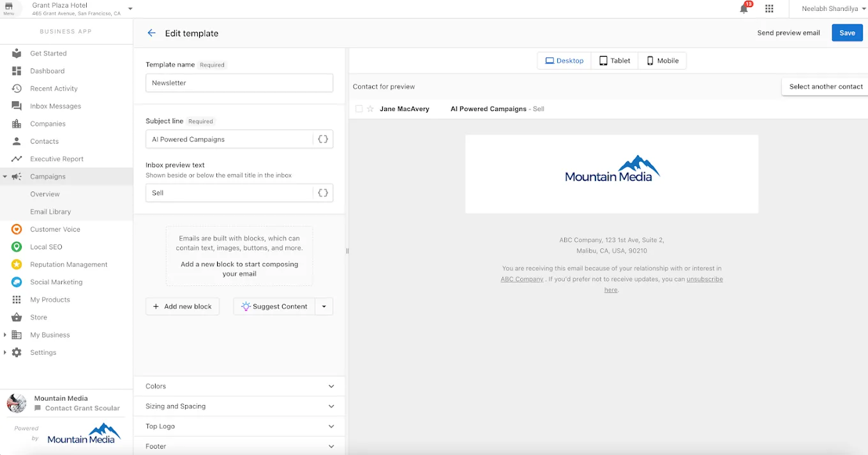Screen dimensions: 868x455
Task: Click braces icon in Inbox preview text
Action: click(x=323, y=193)
